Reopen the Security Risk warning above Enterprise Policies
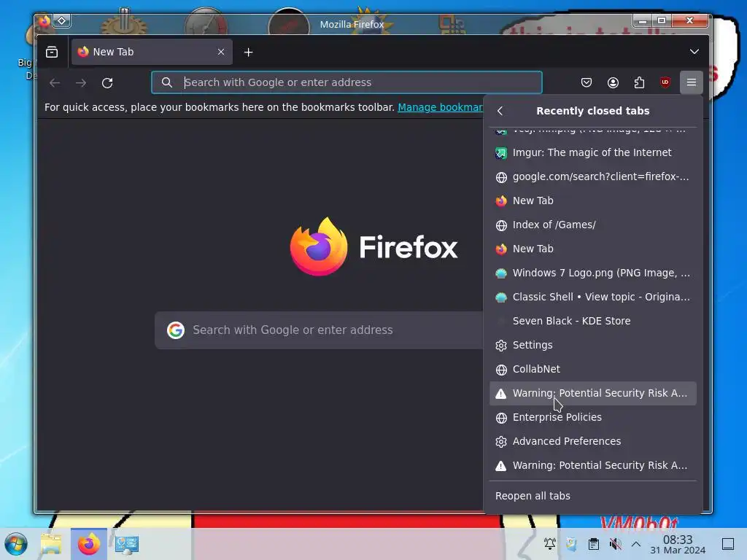The image size is (747, 560). coord(592,393)
